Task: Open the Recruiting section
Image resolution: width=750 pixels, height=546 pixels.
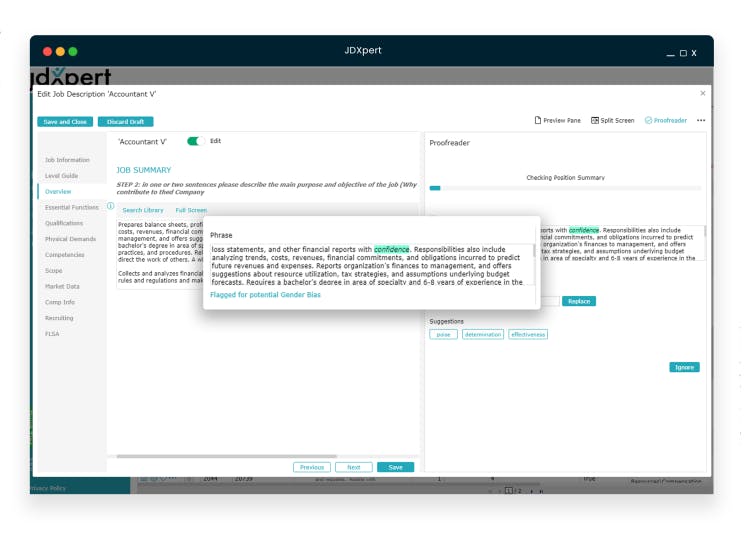Action: (59, 317)
